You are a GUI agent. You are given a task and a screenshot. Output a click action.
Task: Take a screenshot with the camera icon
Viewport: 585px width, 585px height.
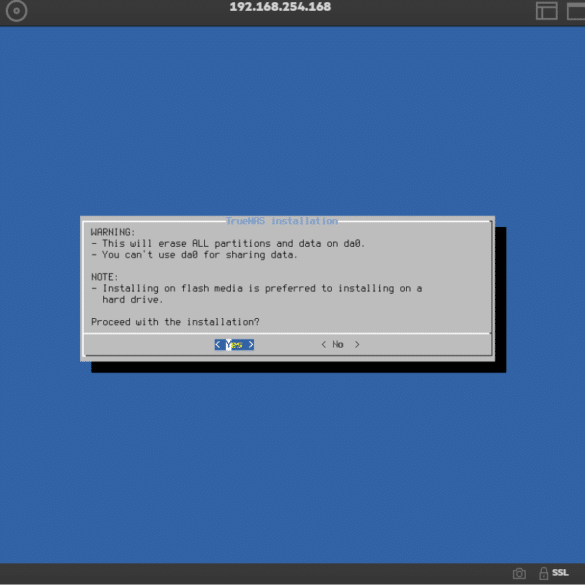pos(519,573)
